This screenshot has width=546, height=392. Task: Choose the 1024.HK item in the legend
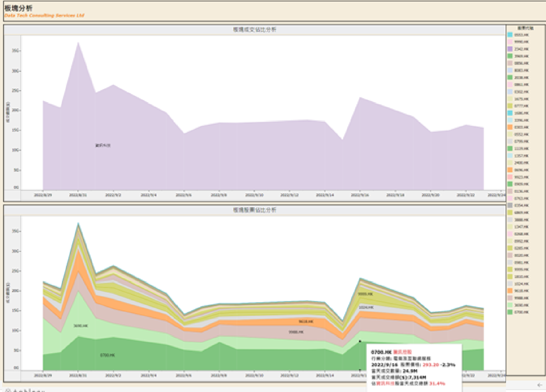click(521, 283)
